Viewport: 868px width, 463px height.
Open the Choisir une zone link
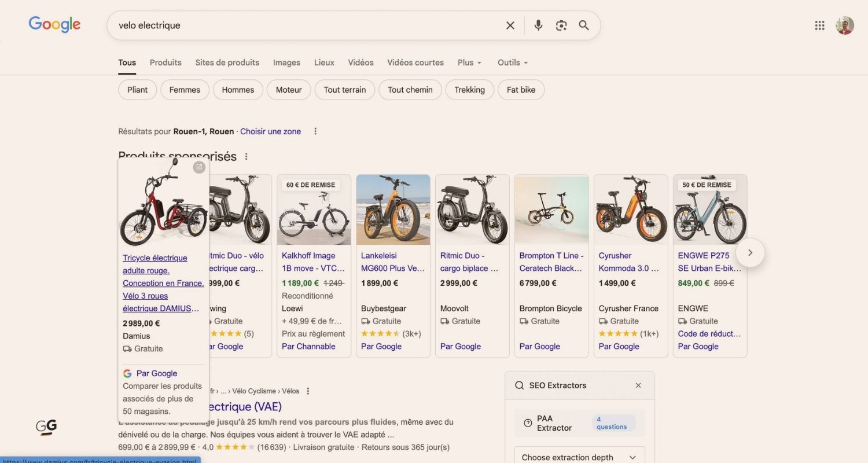270,131
